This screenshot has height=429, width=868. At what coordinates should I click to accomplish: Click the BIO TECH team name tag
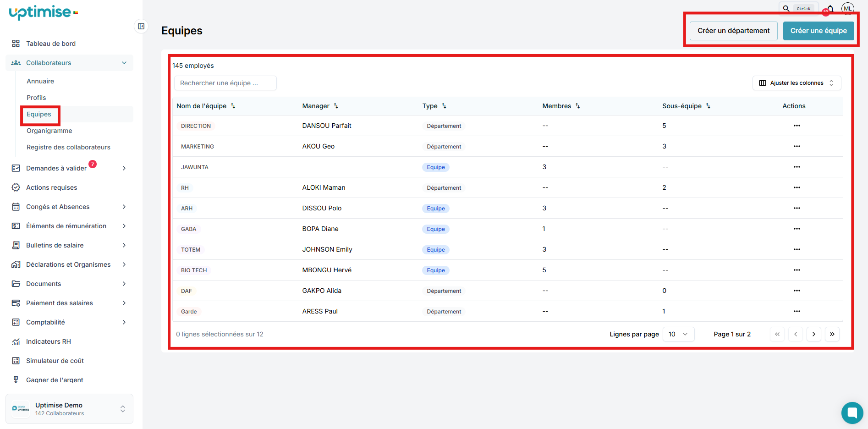[194, 270]
